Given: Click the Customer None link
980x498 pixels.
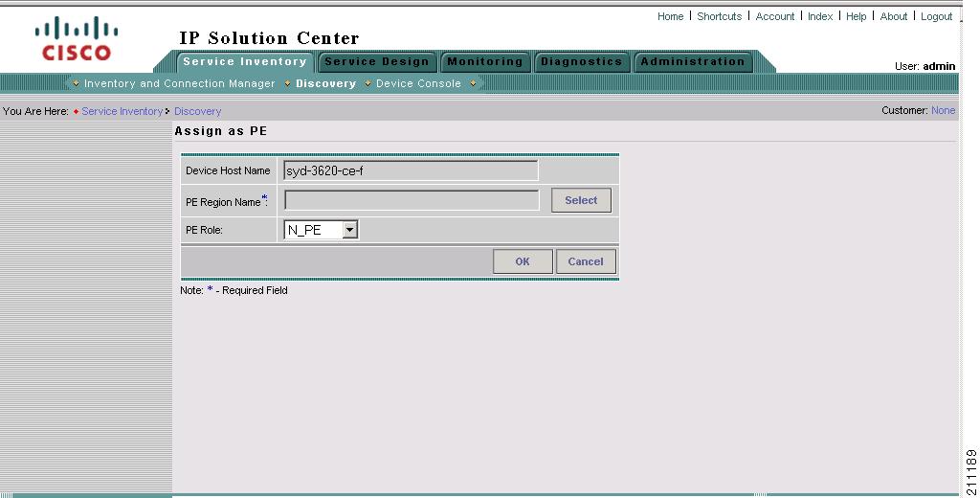Looking at the screenshot, I should coord(943,111).
